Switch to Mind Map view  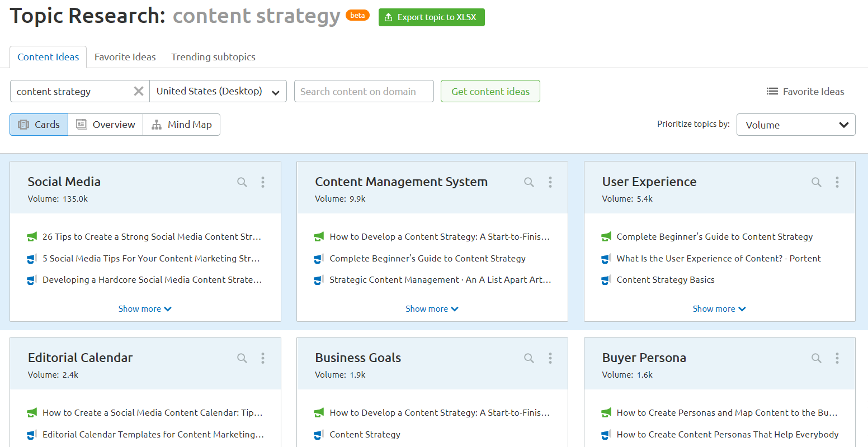pos(182,125)
